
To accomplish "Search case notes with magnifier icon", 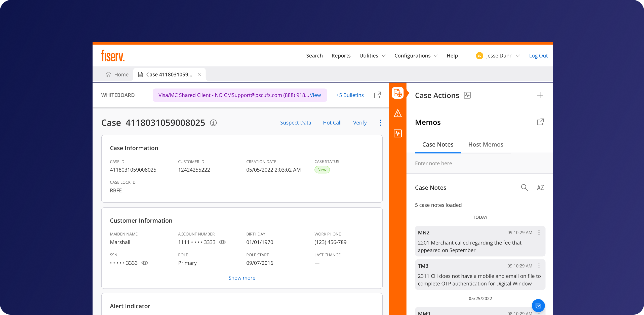I will click(x=524, y=187).
